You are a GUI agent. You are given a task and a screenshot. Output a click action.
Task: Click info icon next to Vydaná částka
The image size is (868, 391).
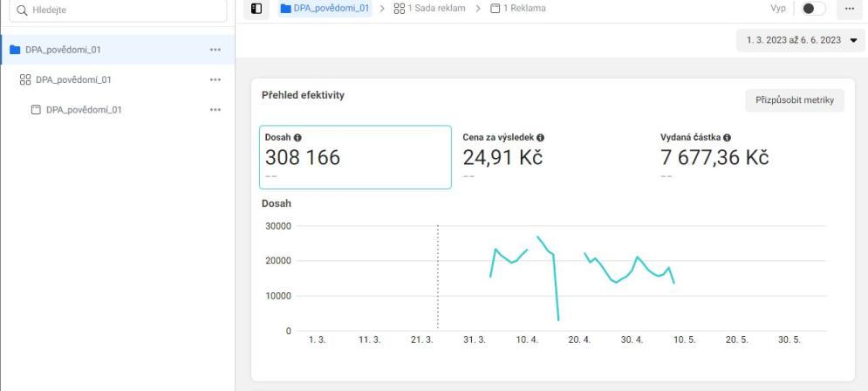point(727,137)
